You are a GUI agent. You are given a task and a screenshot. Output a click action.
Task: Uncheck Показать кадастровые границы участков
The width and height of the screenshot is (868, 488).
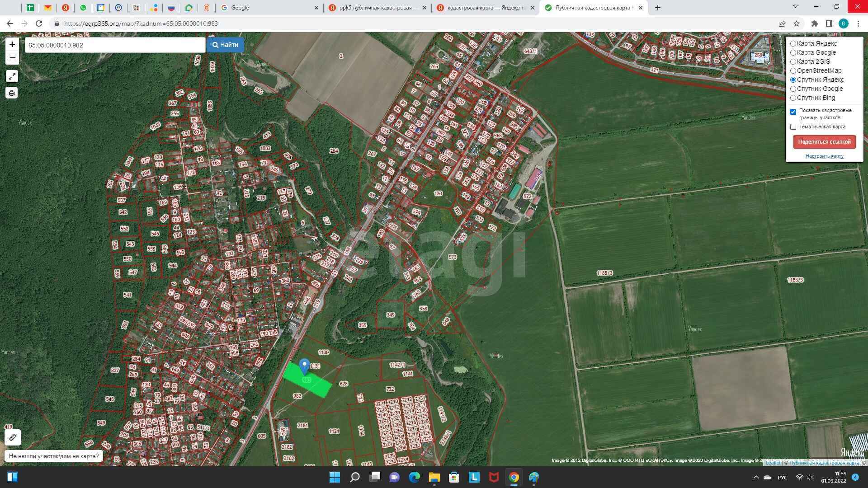793,112
